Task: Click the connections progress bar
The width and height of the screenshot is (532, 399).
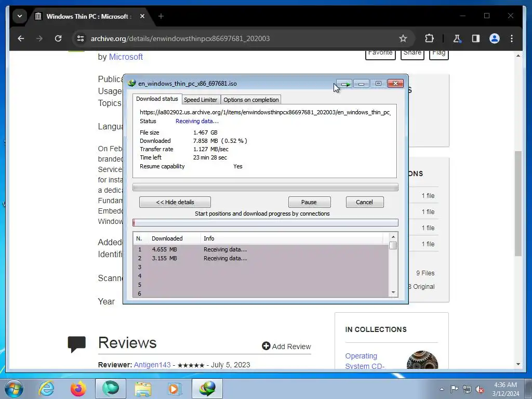Action: (x=265, y=222)
